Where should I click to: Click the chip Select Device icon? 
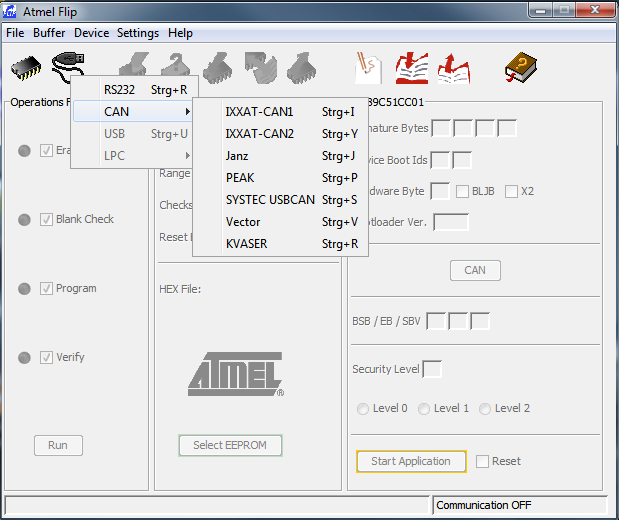tap(26, 68)
